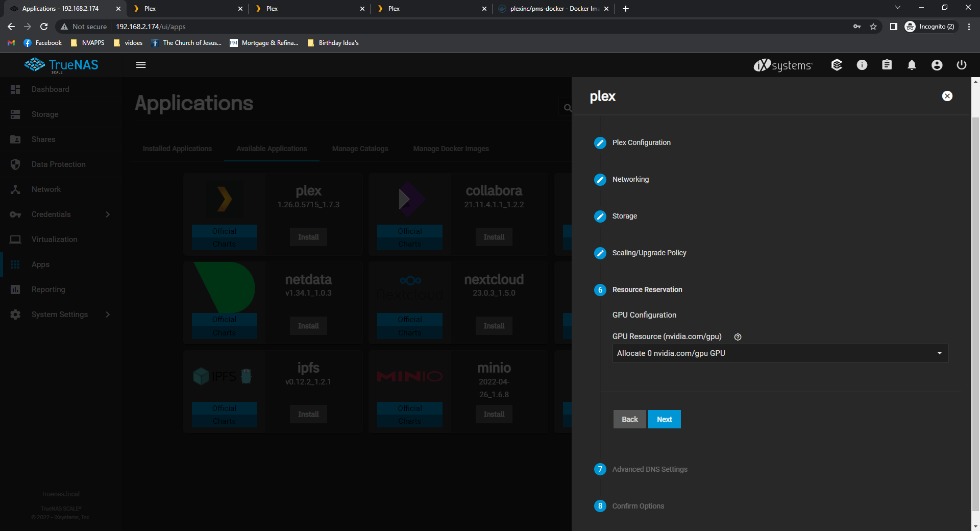This screenshot has width=980, height=531.
Task: Open the user account icon
Action: [937, 65]
